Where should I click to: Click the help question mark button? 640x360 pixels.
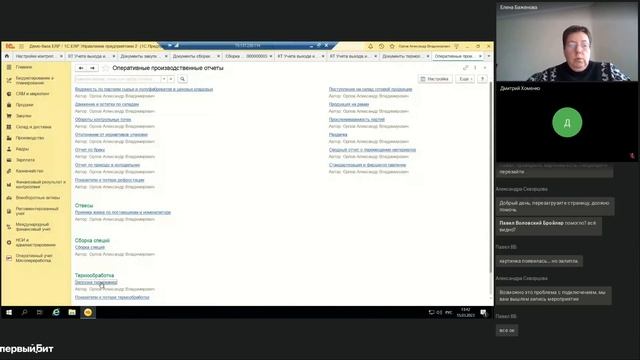(x=482, y=79)
